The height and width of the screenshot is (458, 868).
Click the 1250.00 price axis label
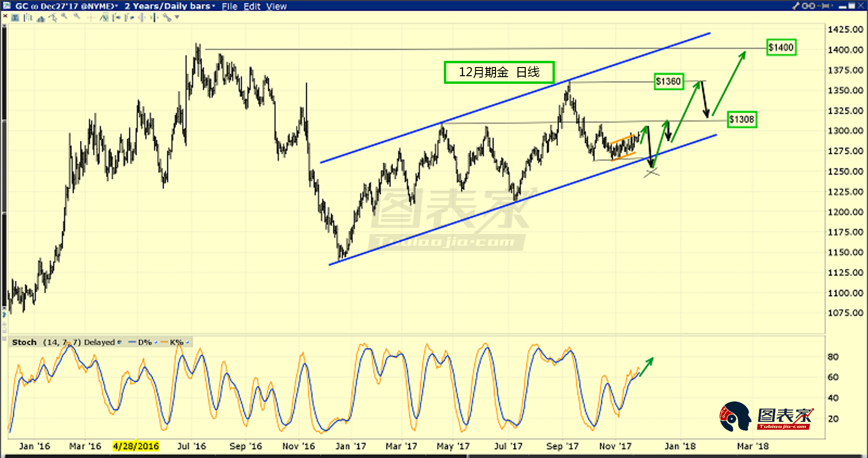tap(845, 172)
